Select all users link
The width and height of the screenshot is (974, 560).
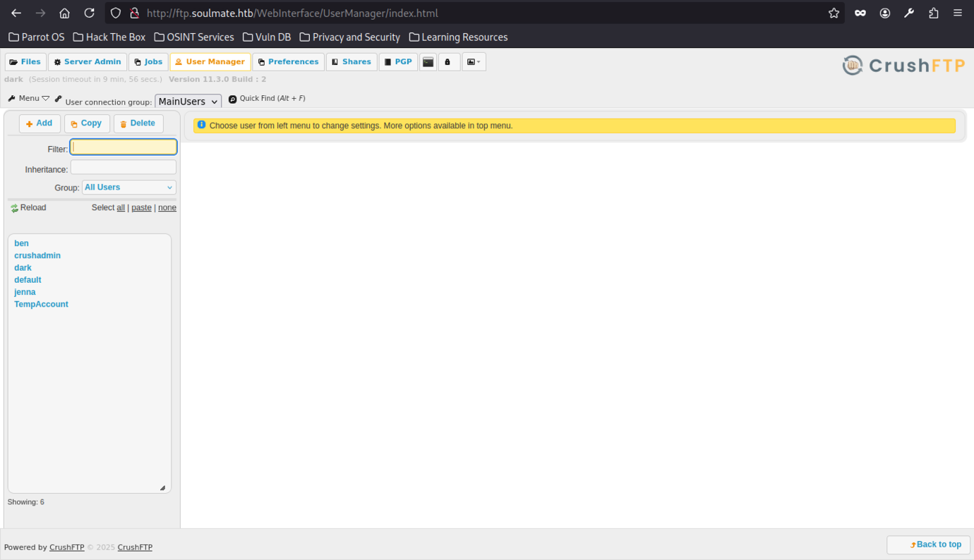click(x=121, y=208)
